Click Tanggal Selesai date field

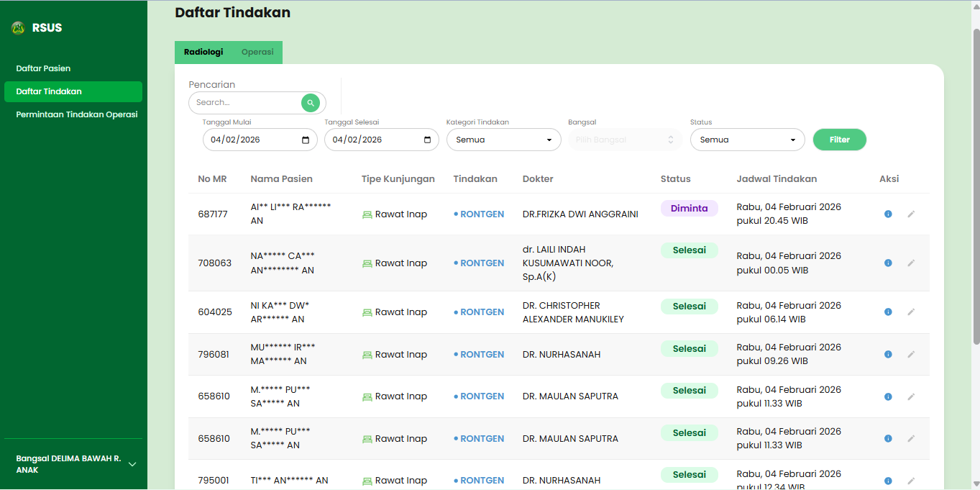pyautogui.click(x=382, y=140)
